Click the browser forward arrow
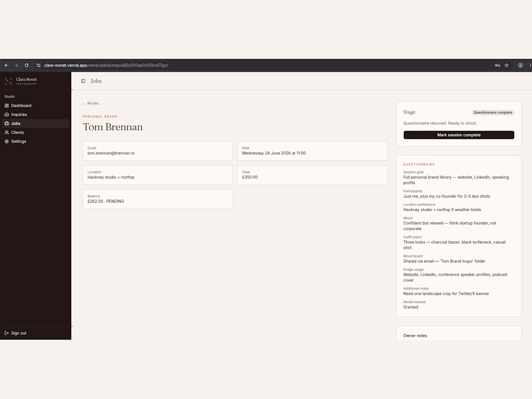This screenshot has height=399, width=532. (16, 65)
